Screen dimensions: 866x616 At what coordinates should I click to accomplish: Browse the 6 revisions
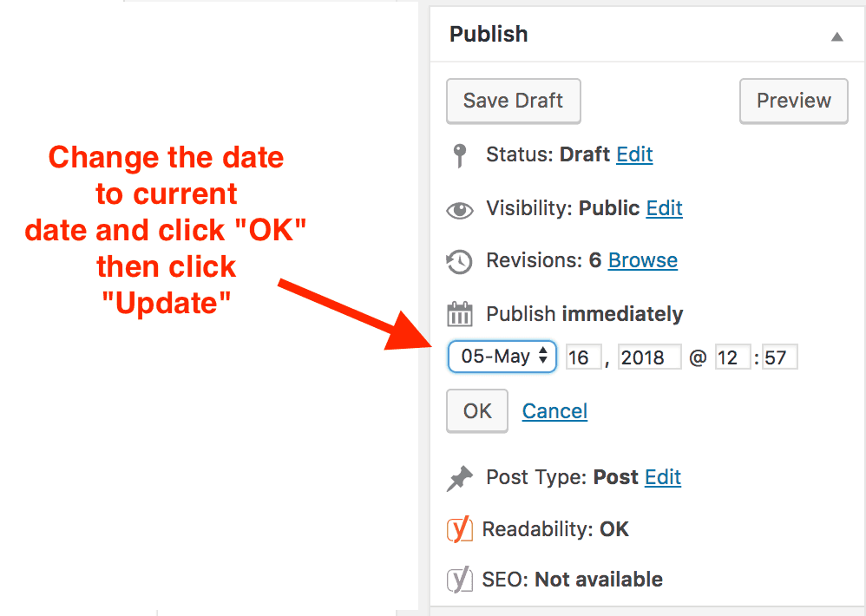[642, 260]
